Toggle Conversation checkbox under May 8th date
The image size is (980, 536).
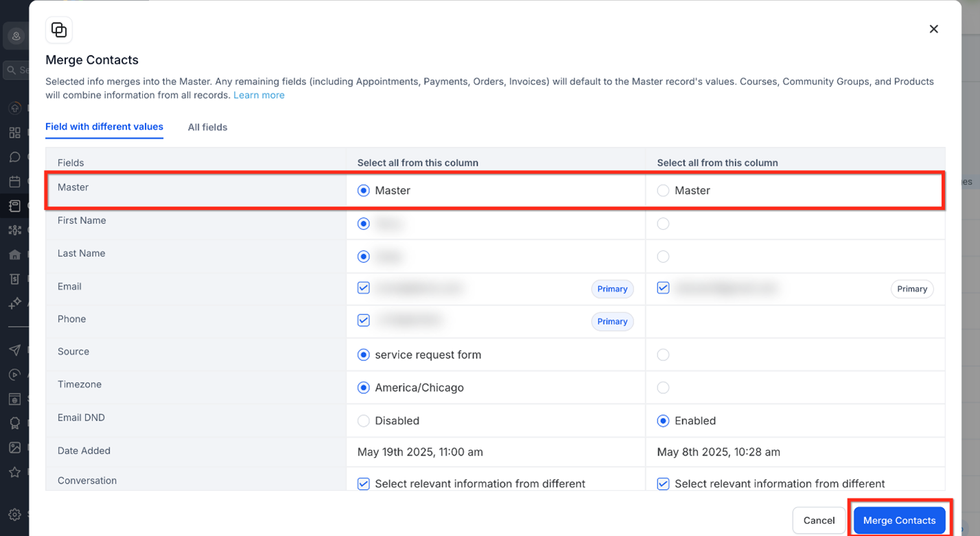click(x=663, y=484)
